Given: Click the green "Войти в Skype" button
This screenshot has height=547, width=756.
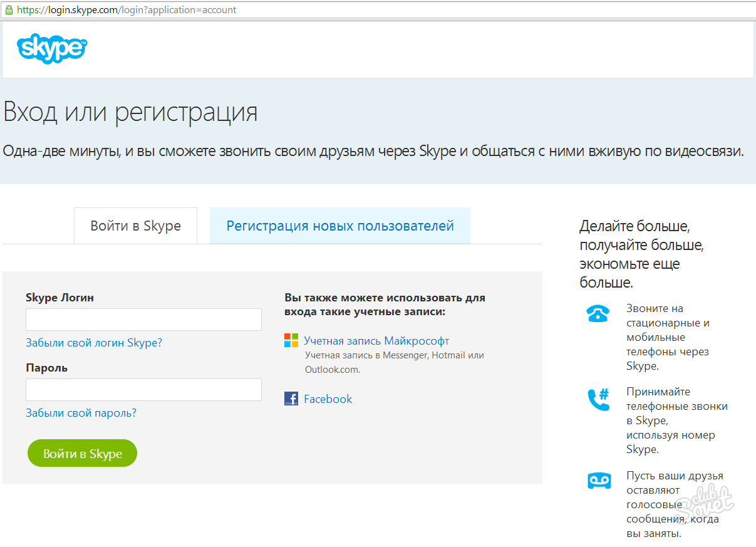Looking at the screenshot, I should tap(82, 453).
